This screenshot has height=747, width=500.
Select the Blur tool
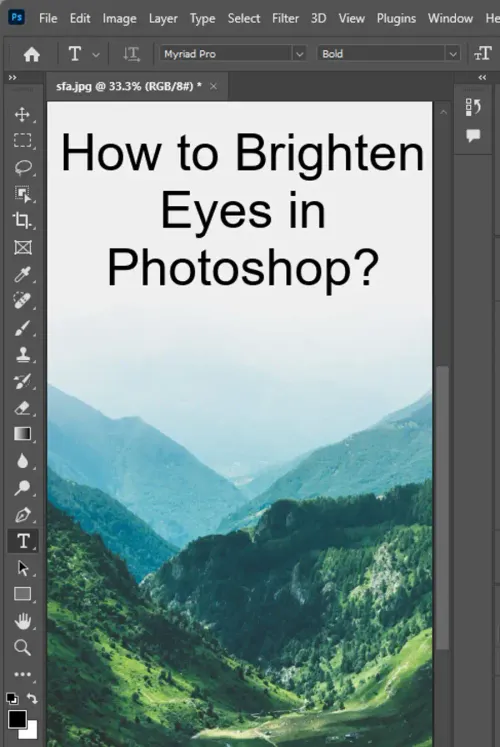pos(22,461)
